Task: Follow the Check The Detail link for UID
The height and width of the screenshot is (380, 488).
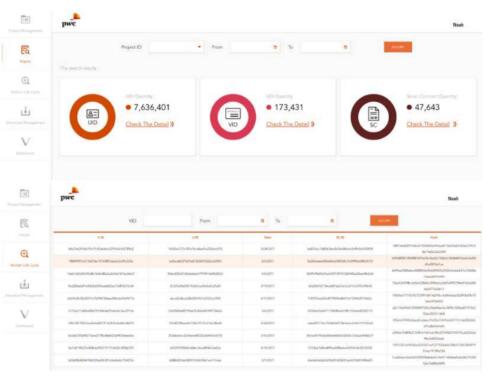Action: click(150, 124)
